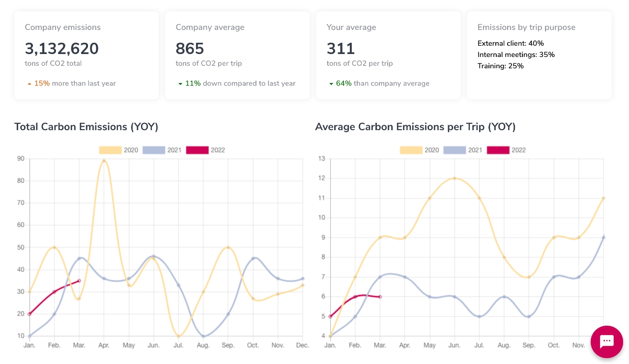
Task: Toggle the 2020 series in the Total Carbon Emissions legend
Action: 118,150
